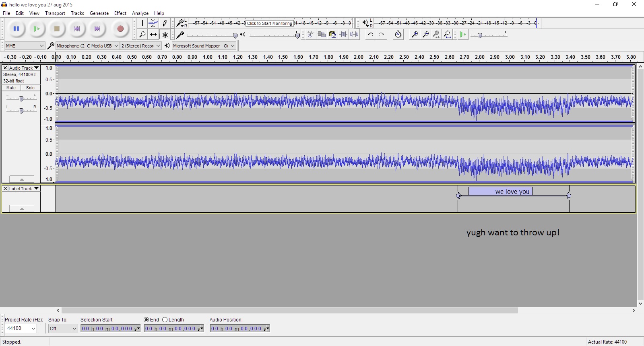The width and height of the screenshot is (644, 346).
Task: Click the Fit Project zoom icon
Action: 447,35
